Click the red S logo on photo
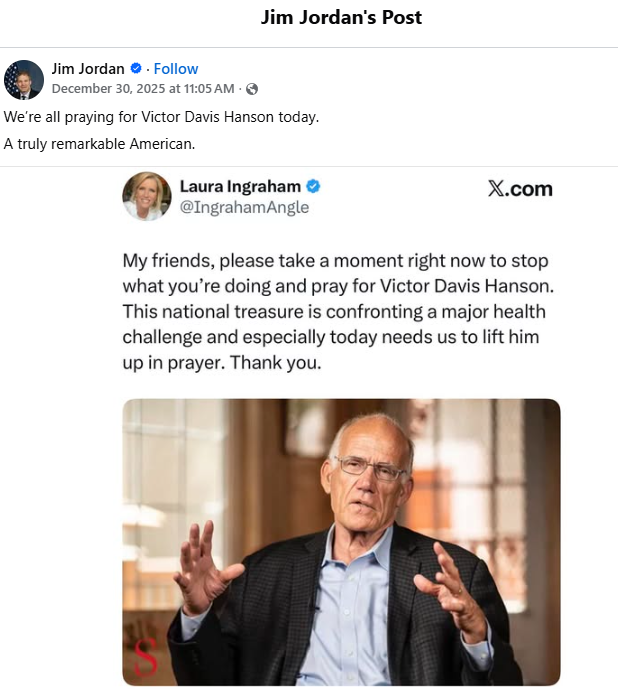Viewport: 618px width, 699px height. tap(141, 657)
